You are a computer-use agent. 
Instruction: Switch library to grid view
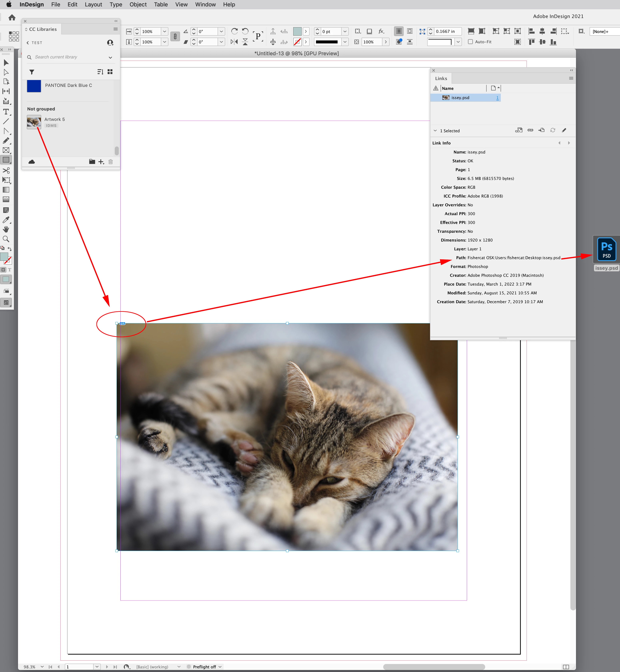pyautogui.click(x=110, y=72)
